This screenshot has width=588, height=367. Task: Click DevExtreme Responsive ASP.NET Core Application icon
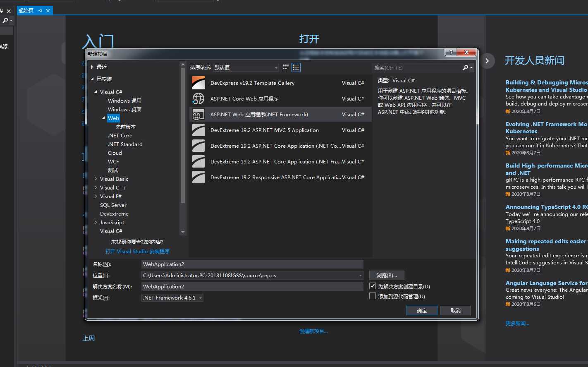[198, 178]
